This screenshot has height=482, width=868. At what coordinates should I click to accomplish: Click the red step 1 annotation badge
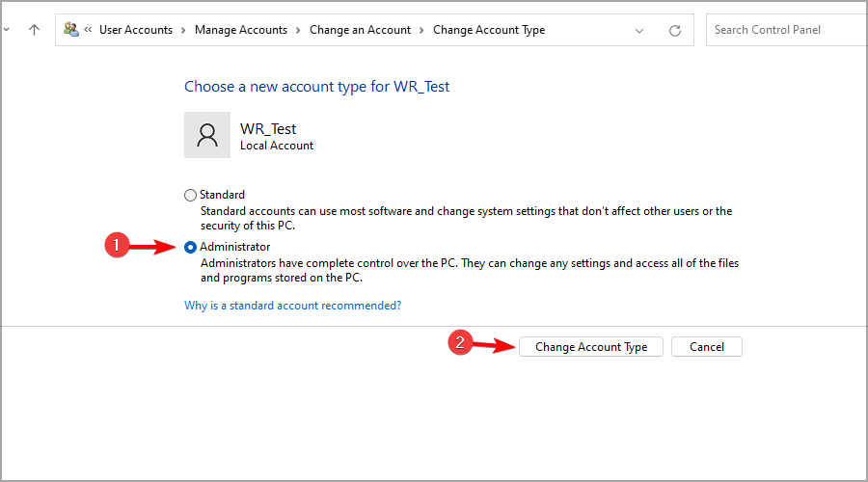point(116,247)
